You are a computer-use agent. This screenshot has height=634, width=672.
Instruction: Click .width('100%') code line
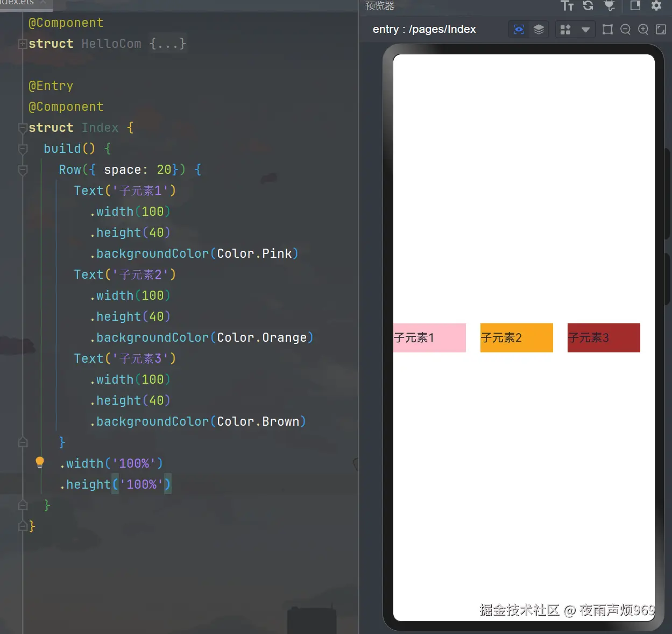click(111, 463)
